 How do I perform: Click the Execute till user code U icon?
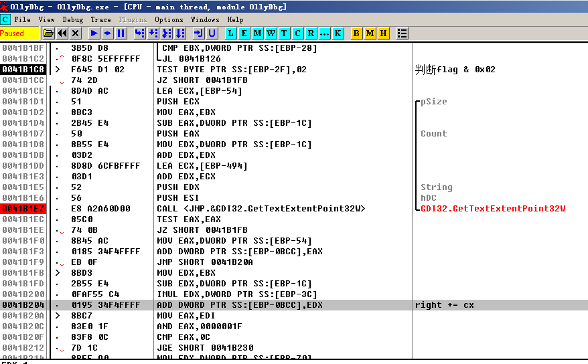pyautogui.click(x=212, y=33)
